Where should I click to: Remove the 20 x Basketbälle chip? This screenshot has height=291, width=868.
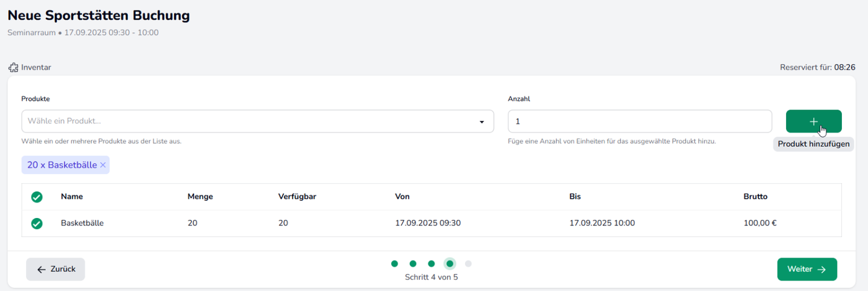click(103, 165)
